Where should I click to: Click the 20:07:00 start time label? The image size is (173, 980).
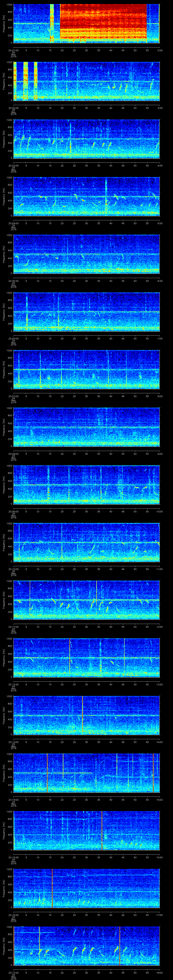tap(13, 396)
